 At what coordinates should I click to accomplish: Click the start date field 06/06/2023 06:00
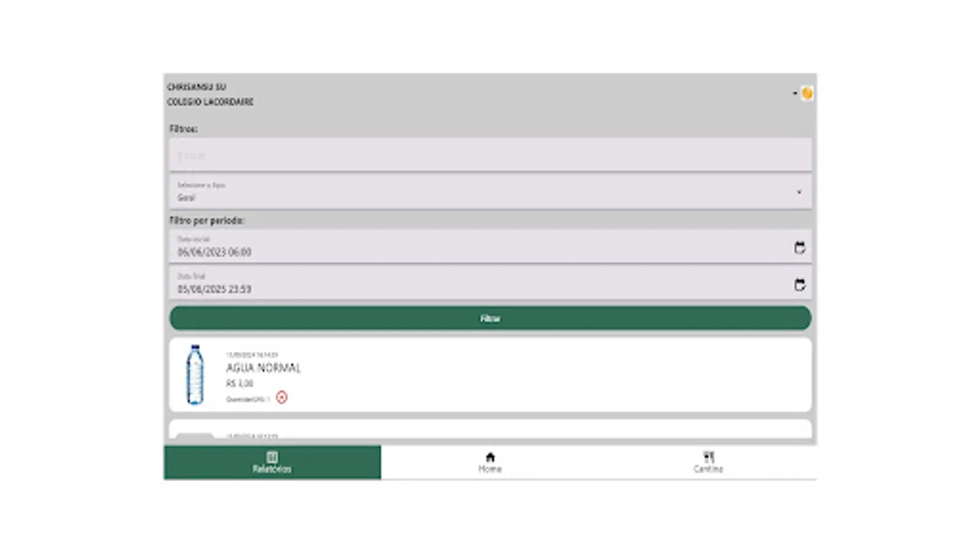(x=490, y=246)
